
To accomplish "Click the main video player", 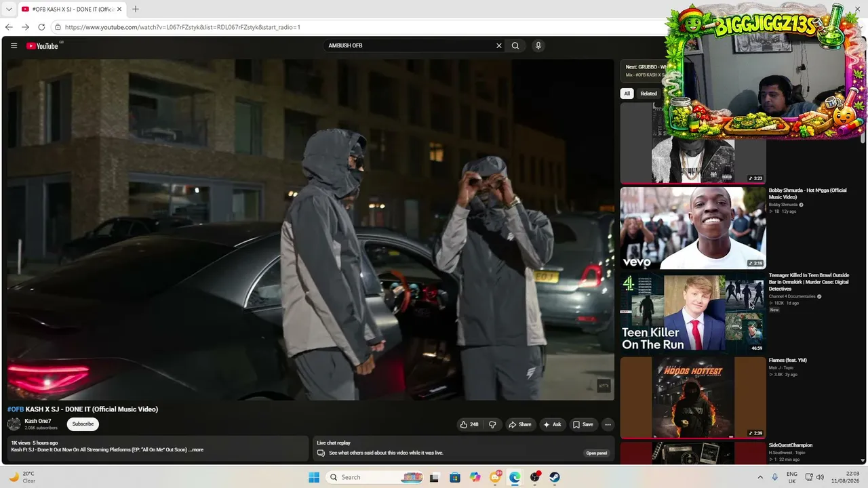I will point(311,229).
